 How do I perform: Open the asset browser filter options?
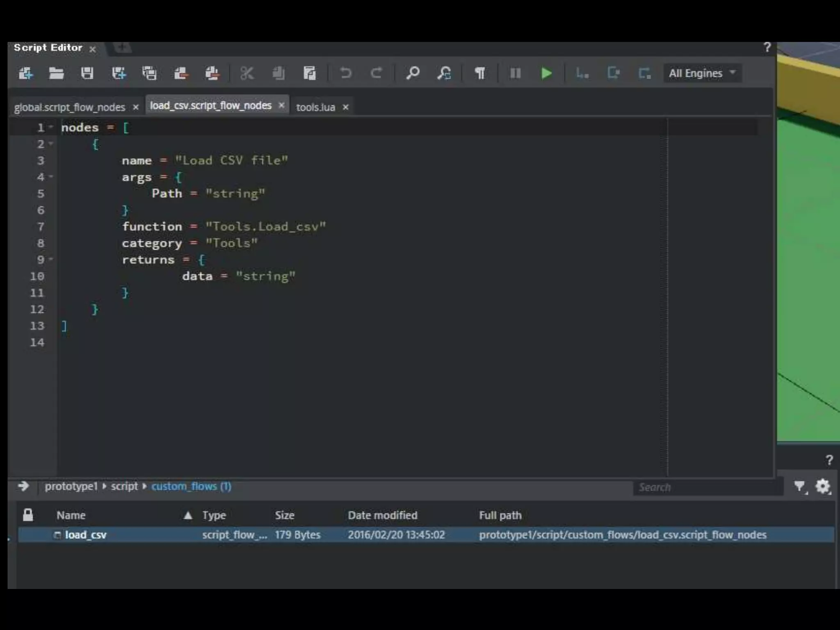click(x=799, y=487)
